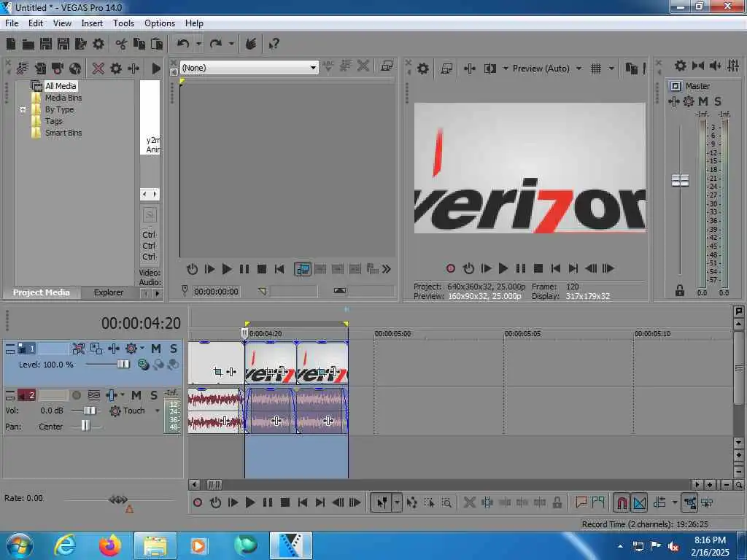This screenshot has width=747, height=560.
Task: Open the Redo history dropdown arrow
Action: click(231, 44)
